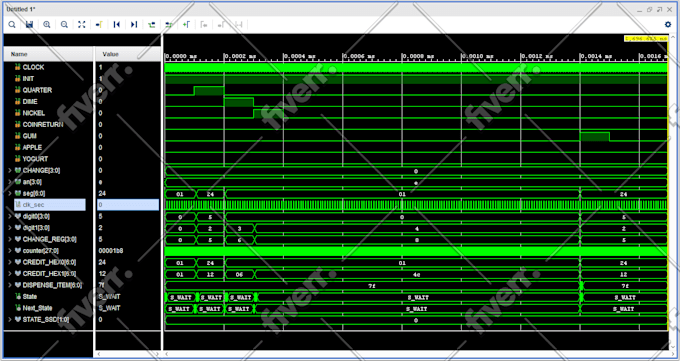Click the Search magnifier icon in toolbar
The height and width of the screenshot is (361, 680).
pyautogui.click(x=12, y=25)
